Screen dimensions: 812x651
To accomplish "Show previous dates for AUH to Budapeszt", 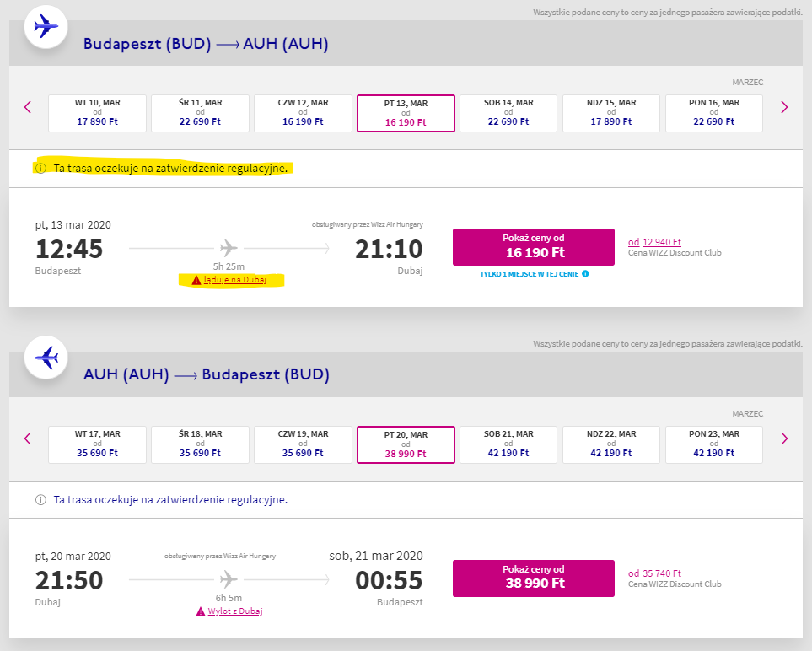I will tap(28, 438).
